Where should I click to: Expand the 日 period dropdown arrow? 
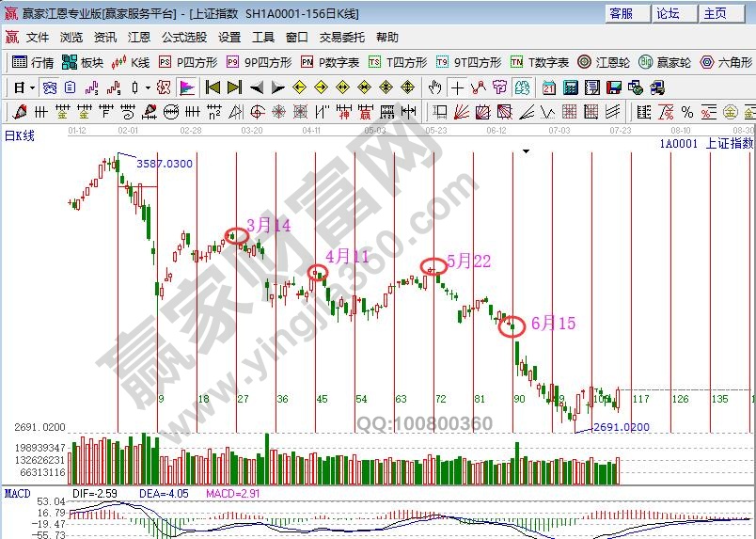tap(31, 87)
